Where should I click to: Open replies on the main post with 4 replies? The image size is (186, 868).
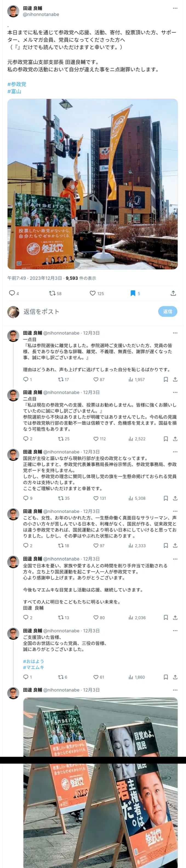pos(14,293)
